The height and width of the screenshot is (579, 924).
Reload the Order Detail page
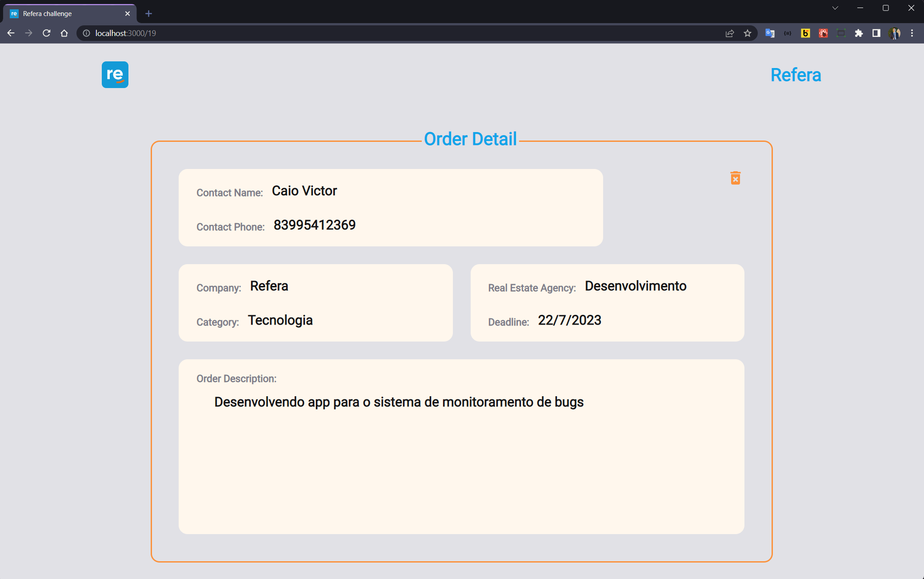46,33
